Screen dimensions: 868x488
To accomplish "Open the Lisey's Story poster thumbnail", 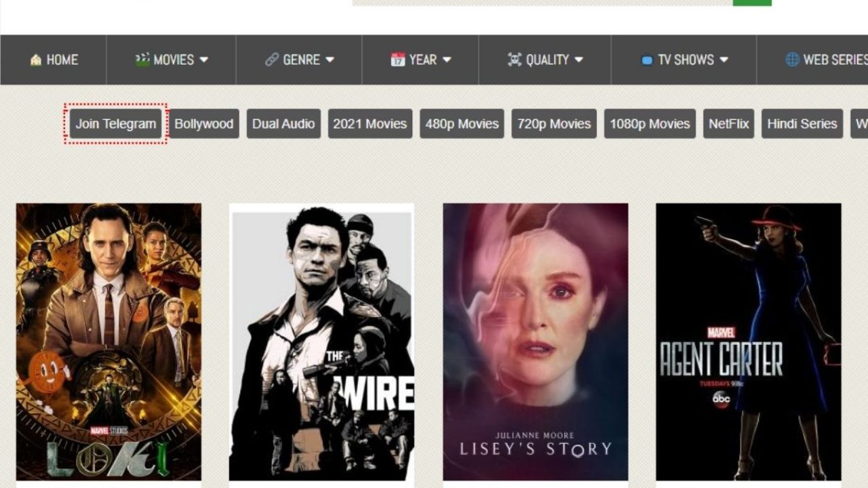I will pos(536,342).
